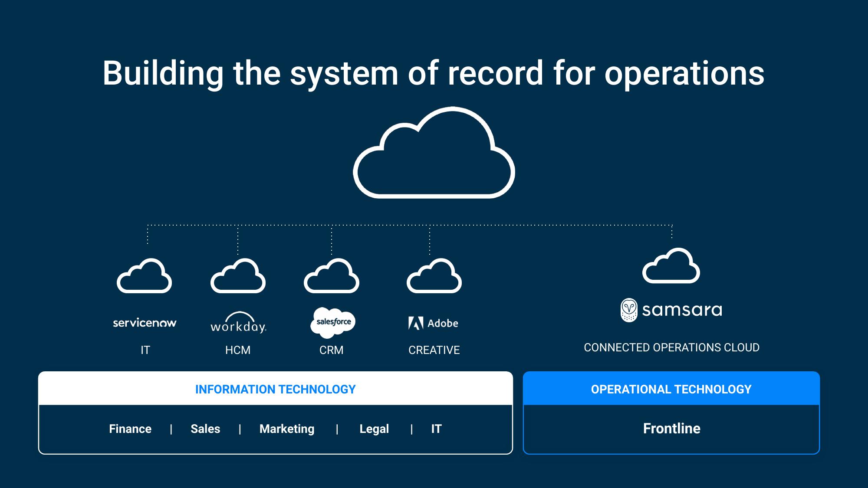Click the word Frontline

672,428
